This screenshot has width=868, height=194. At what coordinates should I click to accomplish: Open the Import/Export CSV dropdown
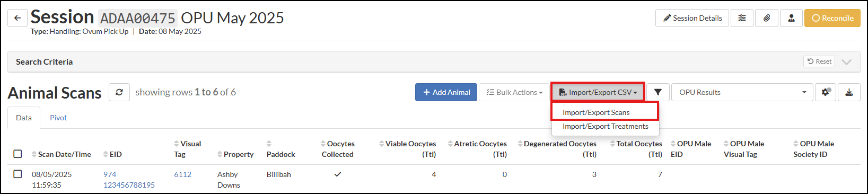598,92
